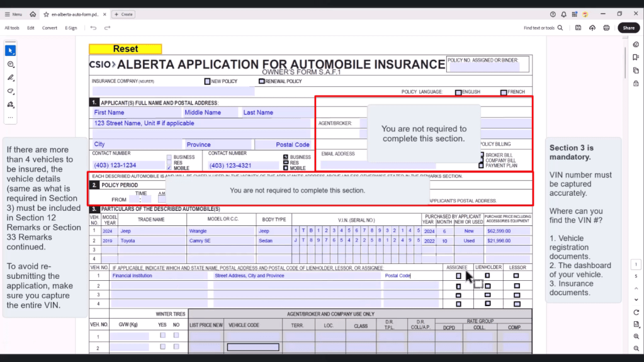Select the arrow selection tool
The height and width of the screenshot is (362, 644).
point(10,50)
